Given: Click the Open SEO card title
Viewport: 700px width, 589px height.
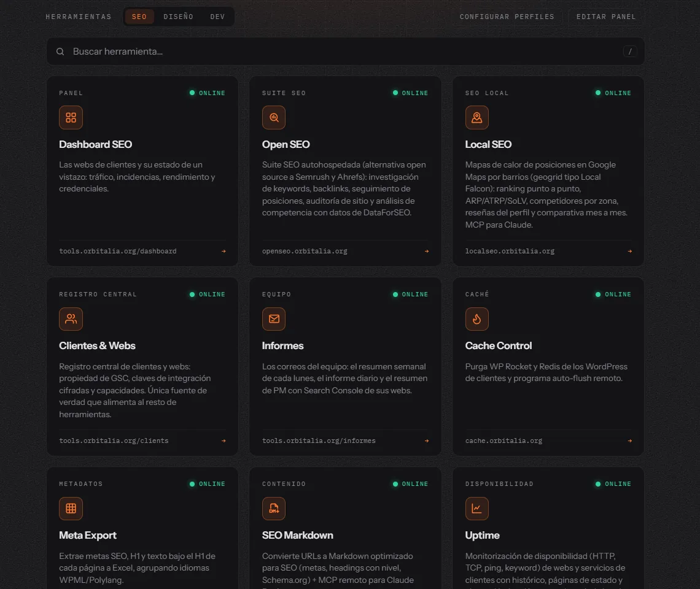Looking at the screenshot, I should point(286,145).
